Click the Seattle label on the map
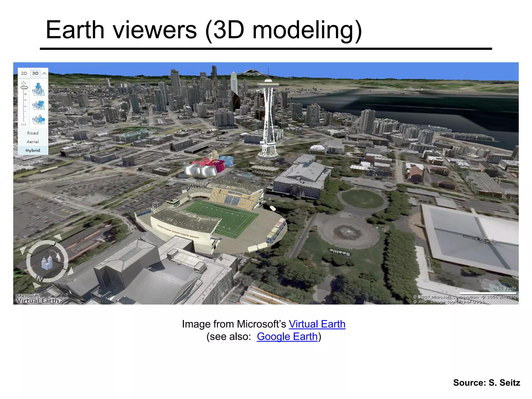 (340, 252)
